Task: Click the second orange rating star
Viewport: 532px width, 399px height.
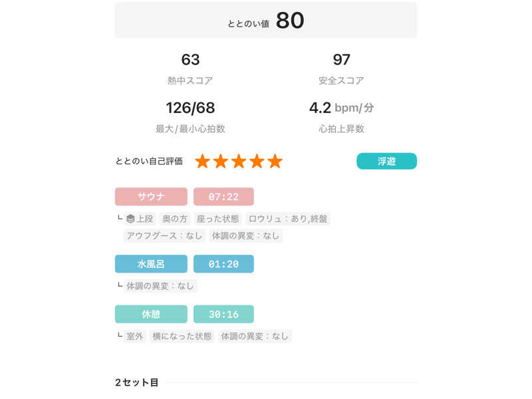Action: coord(221,162)
